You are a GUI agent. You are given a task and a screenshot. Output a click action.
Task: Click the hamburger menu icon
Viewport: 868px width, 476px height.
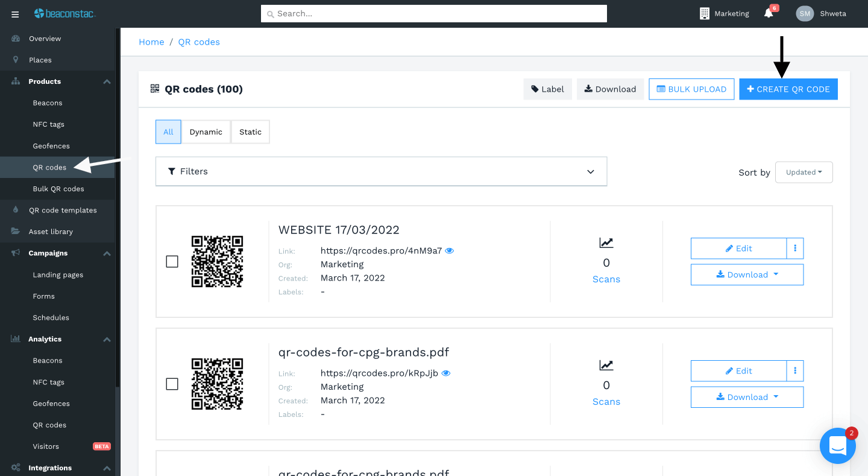[x=15, y=13]
